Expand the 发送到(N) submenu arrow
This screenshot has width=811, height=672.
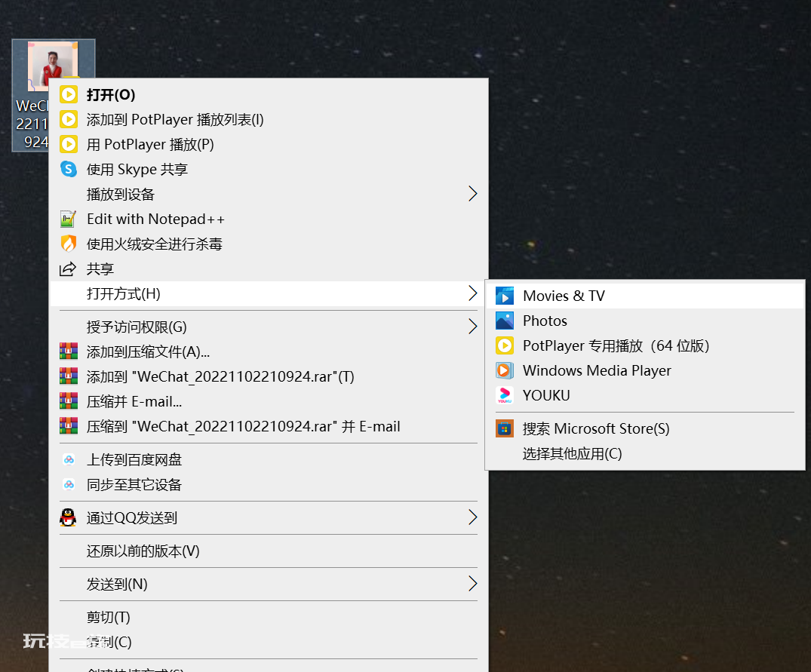(472, 584)
